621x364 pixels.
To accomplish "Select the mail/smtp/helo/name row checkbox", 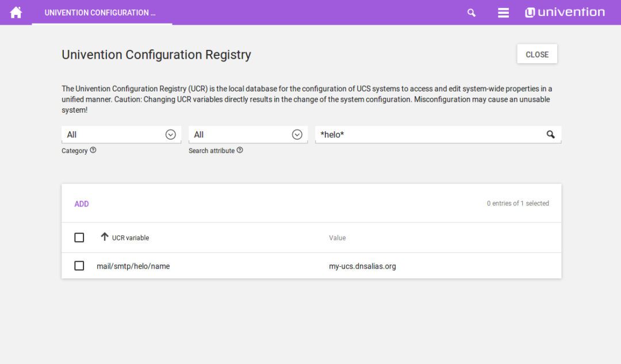I will click(x=79, y=266).
